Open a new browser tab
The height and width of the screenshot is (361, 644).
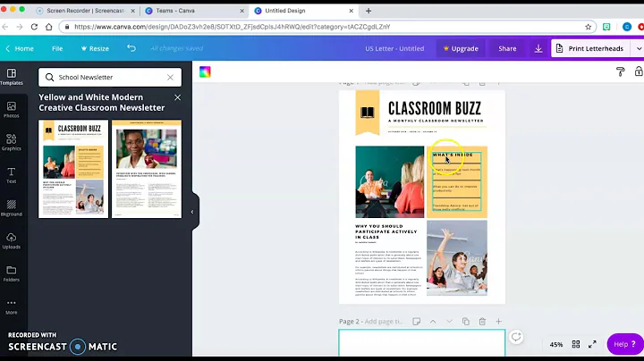point(369,11)
